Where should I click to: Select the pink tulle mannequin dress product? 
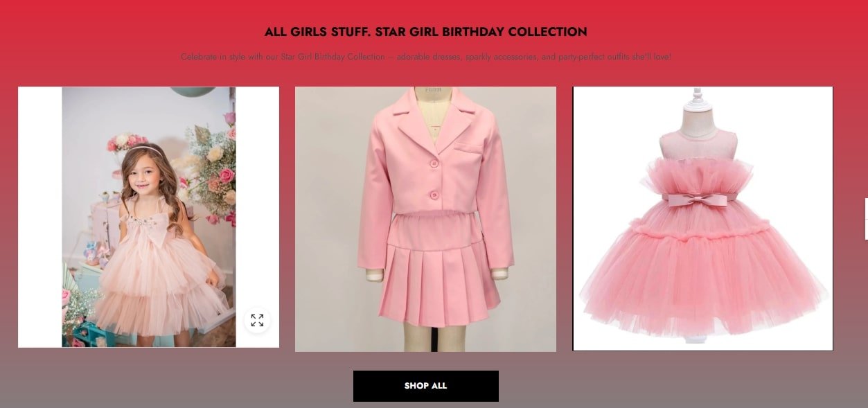point(702,219)
